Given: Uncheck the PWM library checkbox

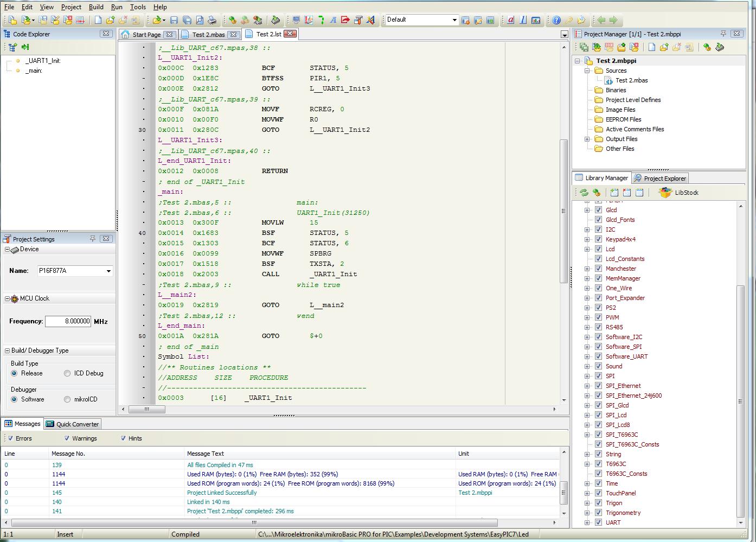Looking at the screenshot, I should tap(598, 317).
